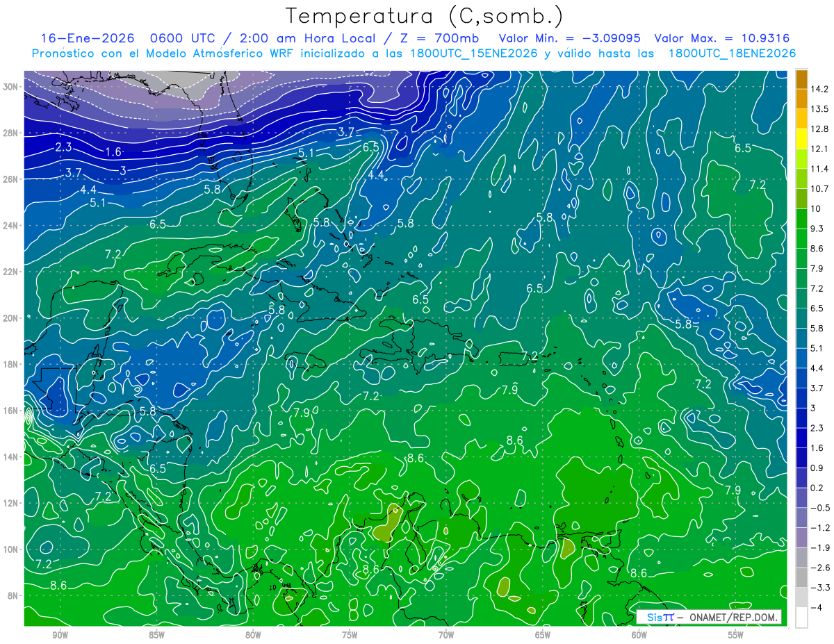Pick the top orange-brown colorbar swatch above 14.2
This screenshot has width=834, height=644.
(x=801, y=79)
